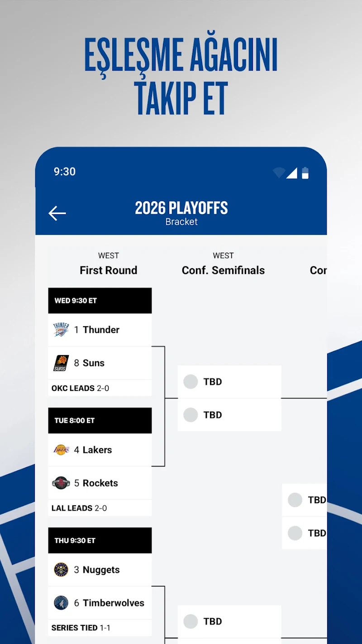Tap the back arrow icon
Image resolution: width=362 pixels, height=644 pixels.
57,213
